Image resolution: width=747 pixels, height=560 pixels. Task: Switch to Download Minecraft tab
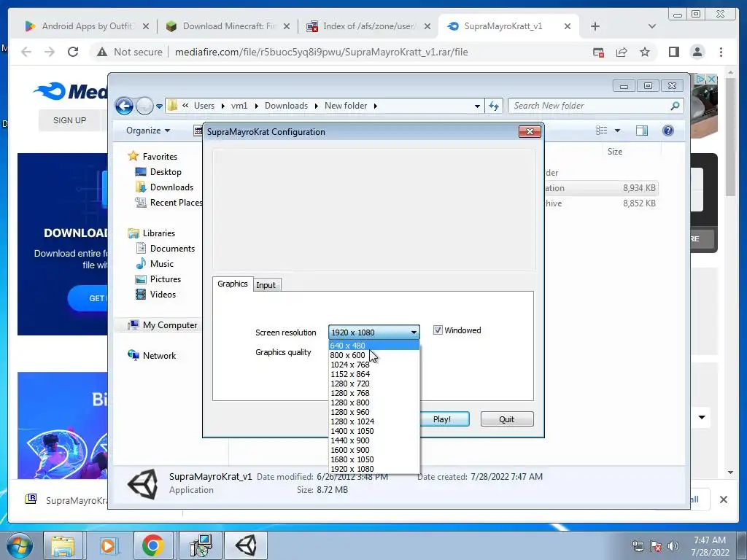pos(228,26)
